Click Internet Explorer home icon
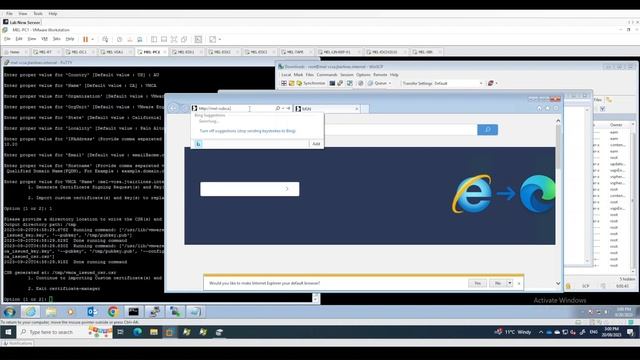Viewport: 640px width, 360px height. pyautogui.click(x=539, y=108)
